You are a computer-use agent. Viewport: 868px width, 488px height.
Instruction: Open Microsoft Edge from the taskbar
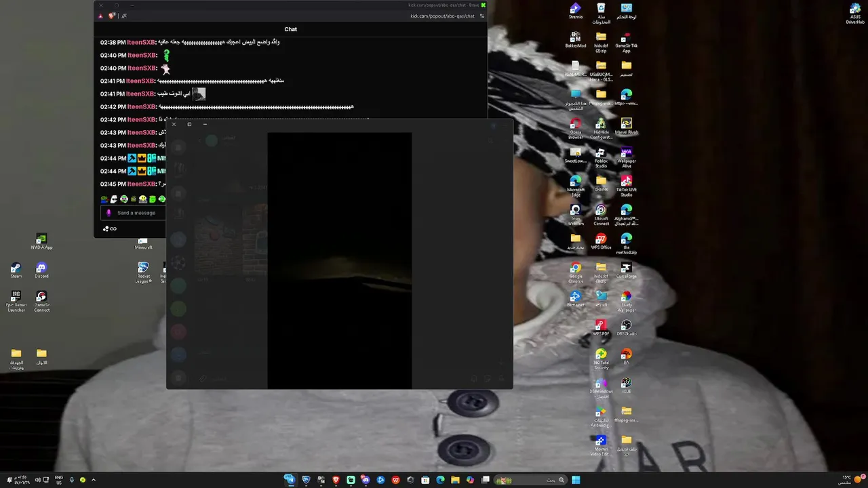(x=440, y=480)
